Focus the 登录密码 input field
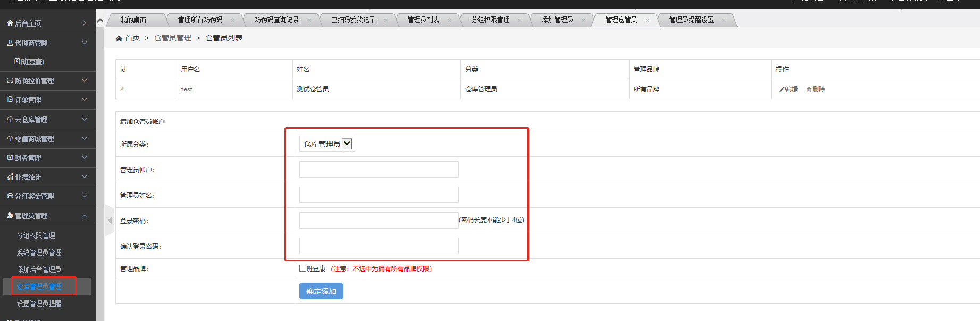 (379, 221)
